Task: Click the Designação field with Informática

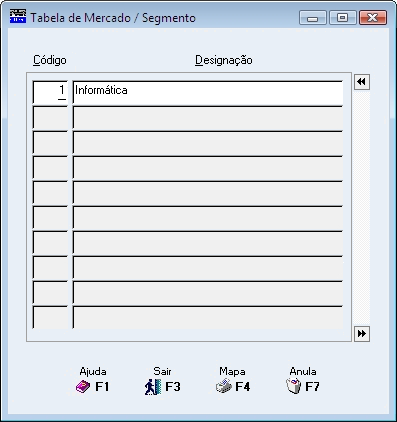Action: [208, 92]
